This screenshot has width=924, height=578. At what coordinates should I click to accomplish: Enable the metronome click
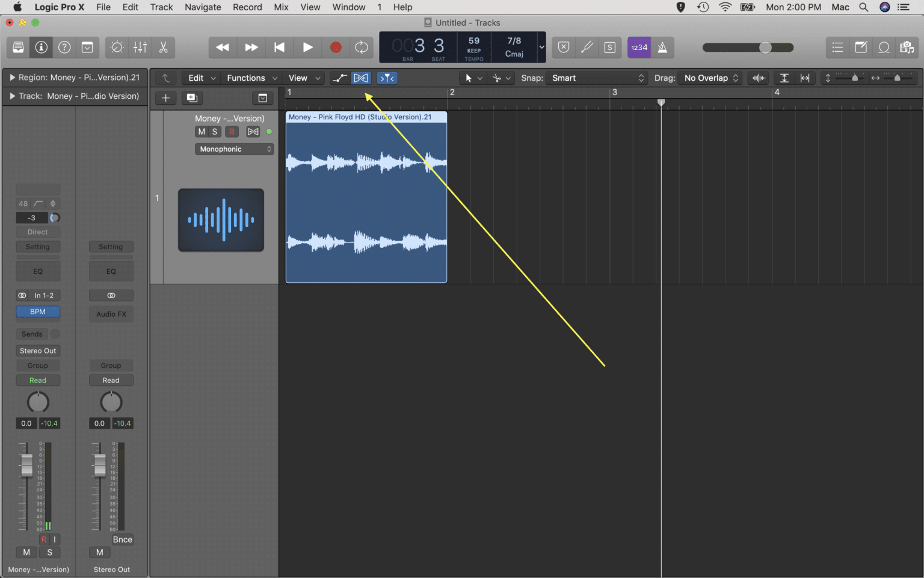[x=662, y=47]
